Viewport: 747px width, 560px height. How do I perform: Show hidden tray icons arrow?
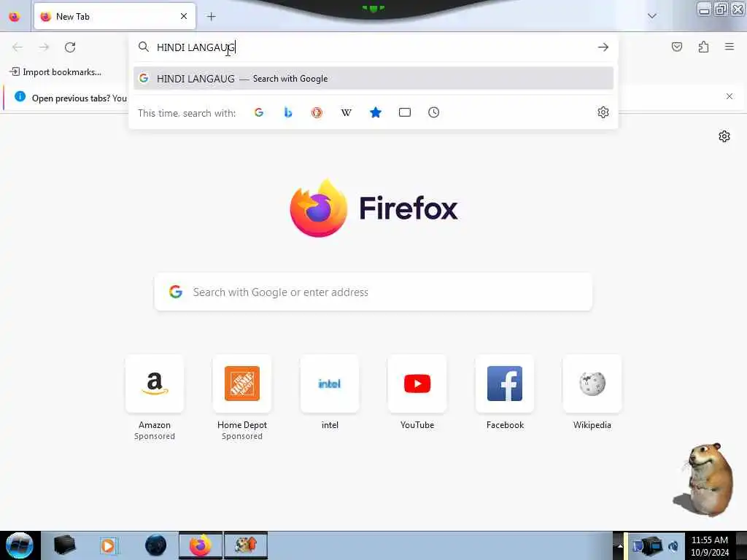coord(620,546)
